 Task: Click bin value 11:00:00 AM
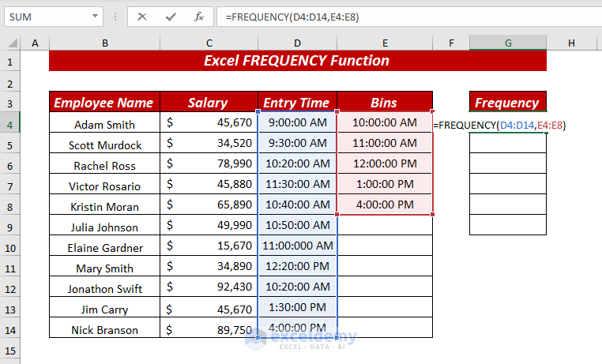tap(385, 144)
